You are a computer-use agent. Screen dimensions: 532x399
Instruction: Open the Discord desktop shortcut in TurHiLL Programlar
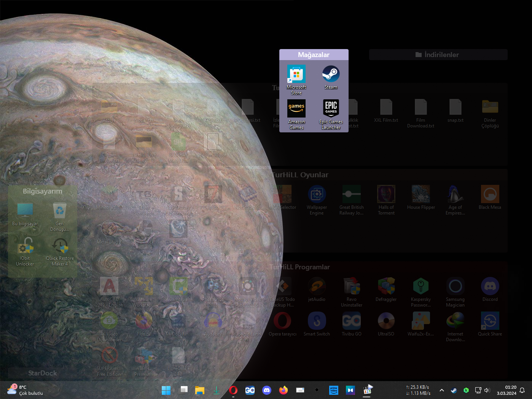pyautogui.click(x=490, y=289)
